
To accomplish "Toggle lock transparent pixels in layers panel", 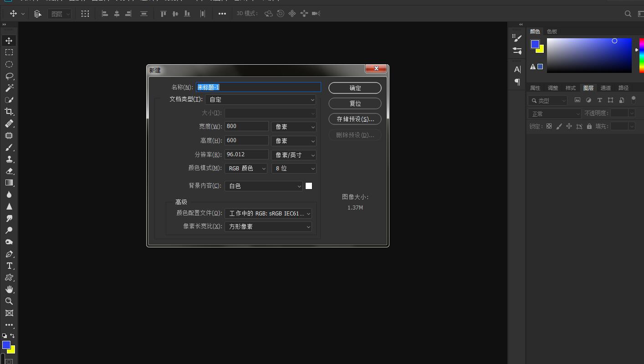I will (x=549, y=126).
